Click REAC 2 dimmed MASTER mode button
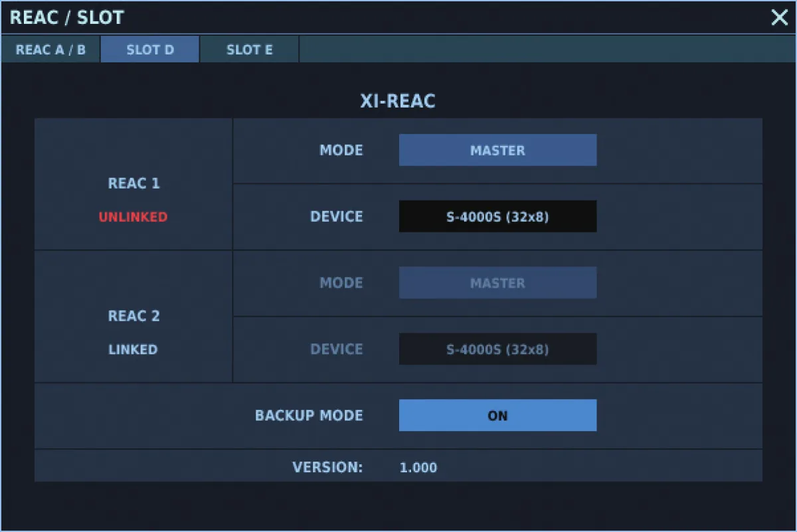The width and height of the screenshot is (797, 532). click(x=497, y=283)
